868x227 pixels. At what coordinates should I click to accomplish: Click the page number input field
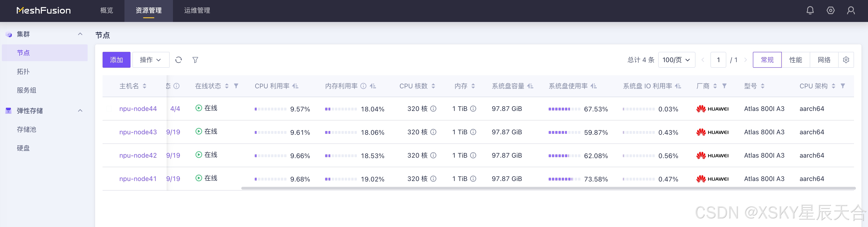(x=718, y=60)
